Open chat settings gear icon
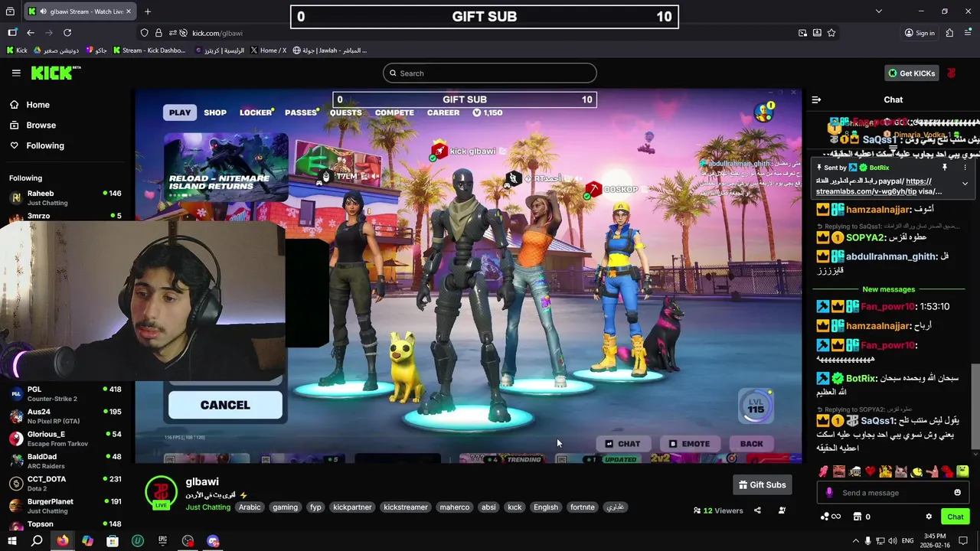 (929, 517)
